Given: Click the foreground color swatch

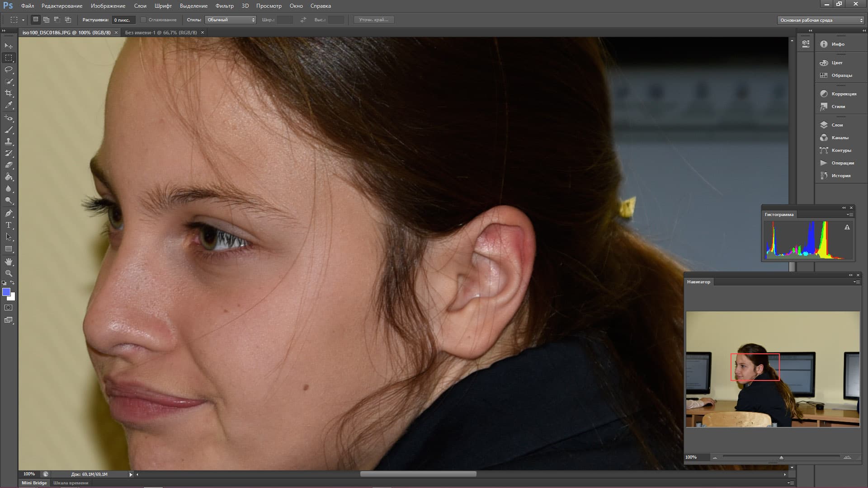Looking at the screenshot, I should 6,292.
